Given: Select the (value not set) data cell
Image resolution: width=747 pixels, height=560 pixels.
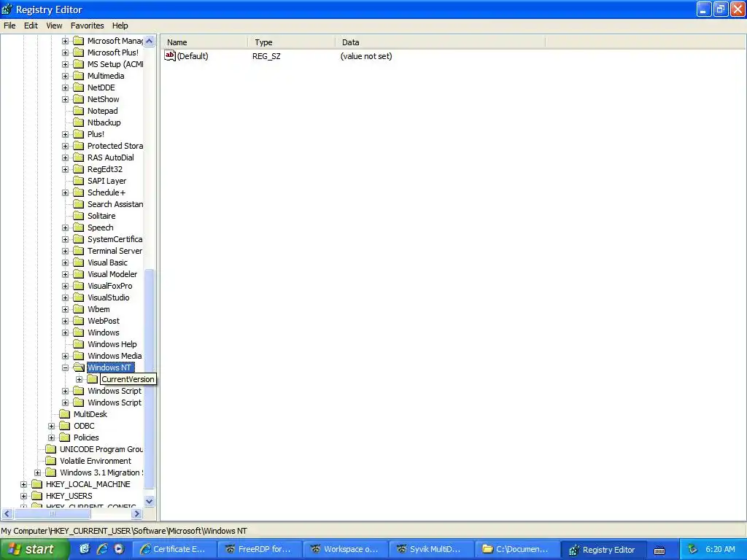Looking at the screenshot, I should [366, 56].
